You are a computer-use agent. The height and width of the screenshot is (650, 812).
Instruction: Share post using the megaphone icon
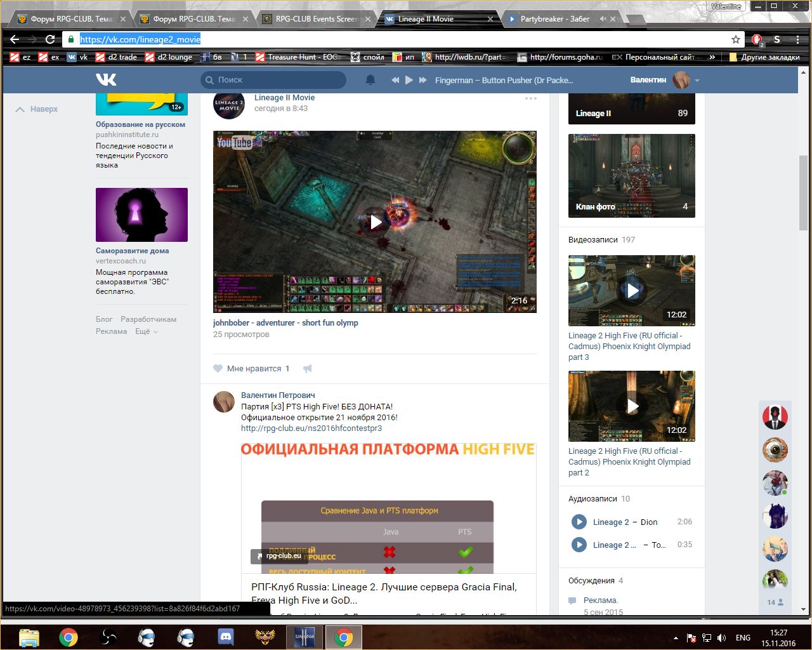click(308, 369)
